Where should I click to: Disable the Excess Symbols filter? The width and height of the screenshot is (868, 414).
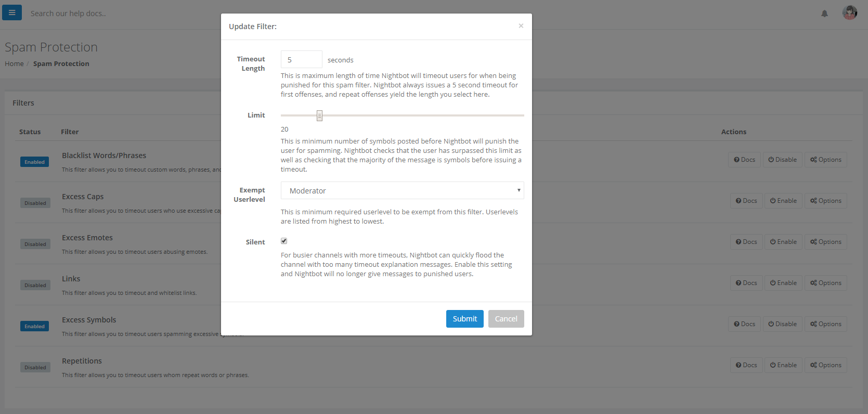tap(782, 324)
